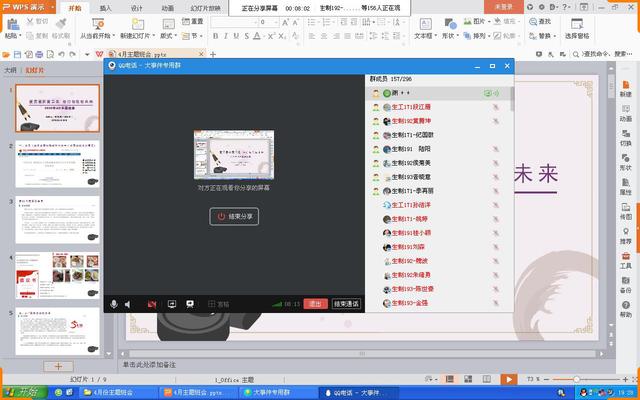Toggle the red camera icon in call

pos(152,303)
